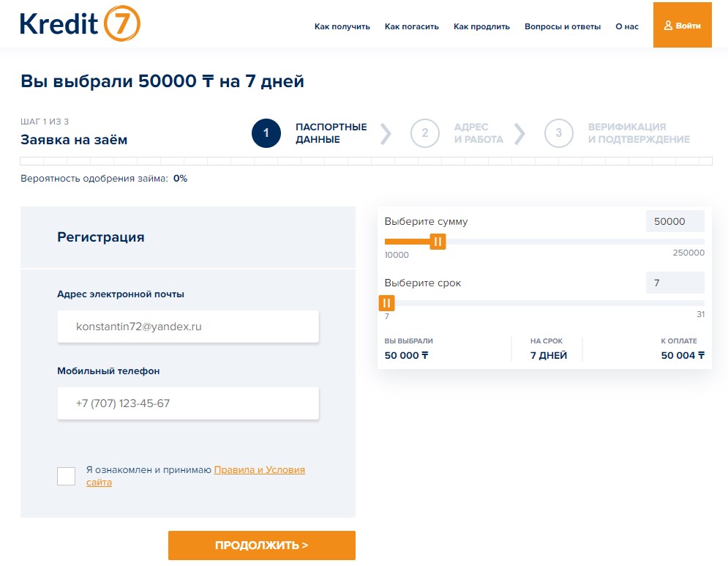Open the О нас page
Image resolution: width=728 pixels, height=566 pixels.
(x=627, y=26)
